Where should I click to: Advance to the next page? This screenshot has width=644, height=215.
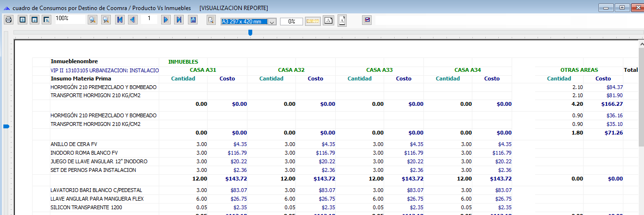click(166, 20)
